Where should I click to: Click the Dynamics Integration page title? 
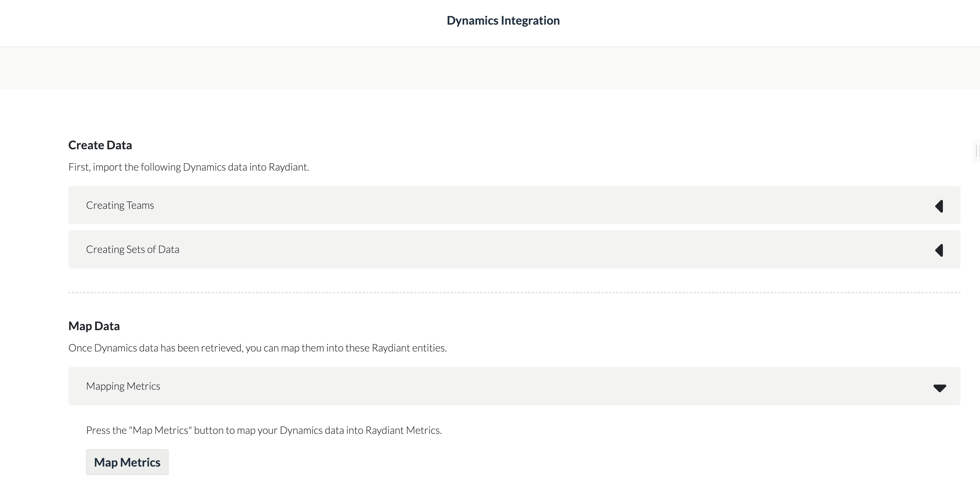click(x=503, y=20)
